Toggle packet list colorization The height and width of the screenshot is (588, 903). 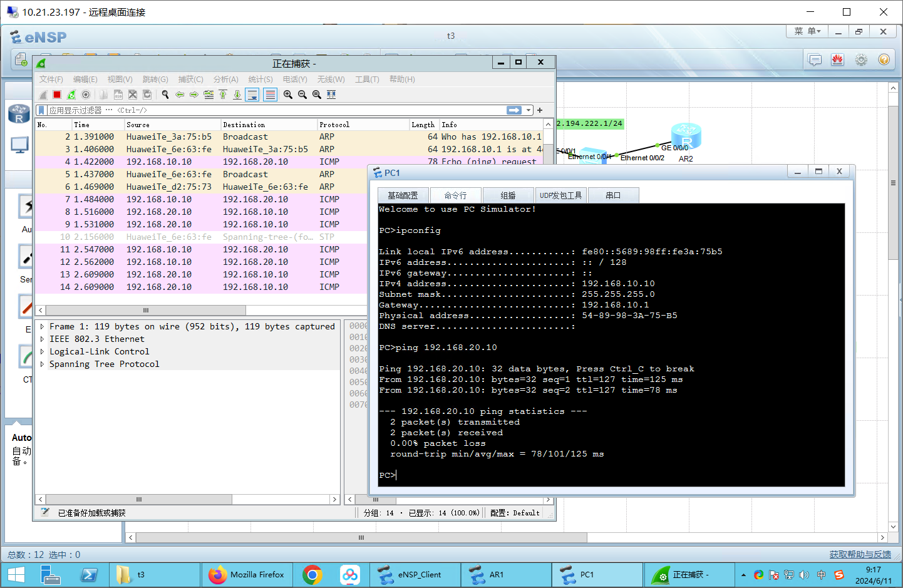click(x=270, y=95)
